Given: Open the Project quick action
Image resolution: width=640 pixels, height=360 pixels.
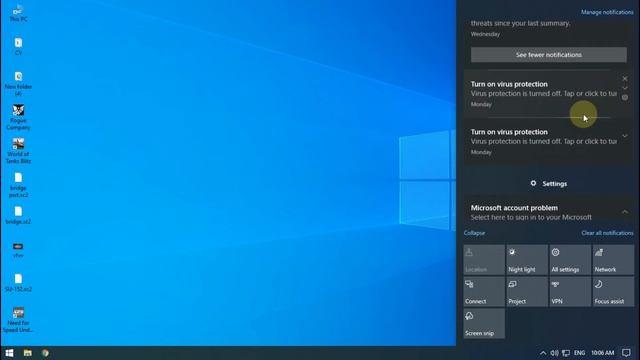Looking at the screenshot, I should [527, 291].
